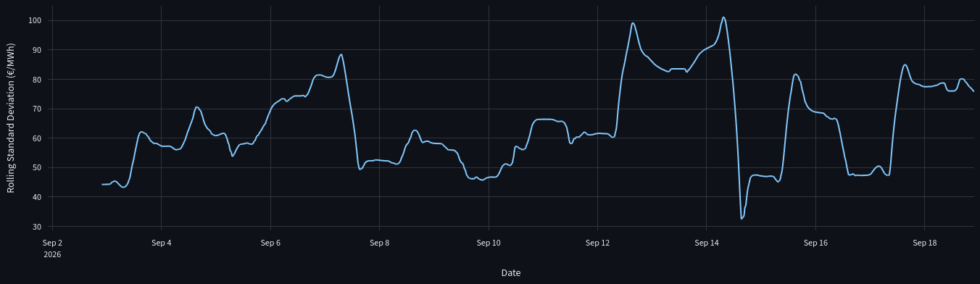Image resolution: width=980 pixels, height=284 pixels.
Task: Click the line's peak just before Sep 13
Action: pyautogui.click(x=633, y=22)
